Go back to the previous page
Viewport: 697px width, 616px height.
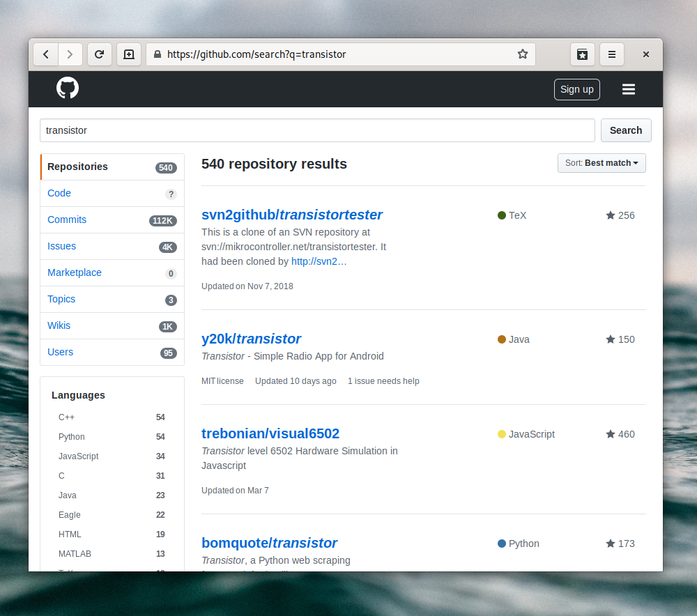tap(46, 54)
